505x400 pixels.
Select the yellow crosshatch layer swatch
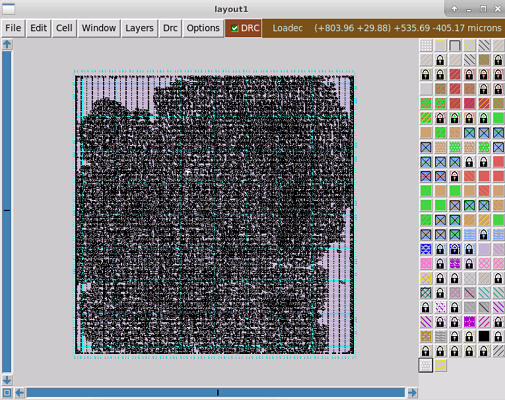pyautogui.click(x=426, y=278)
